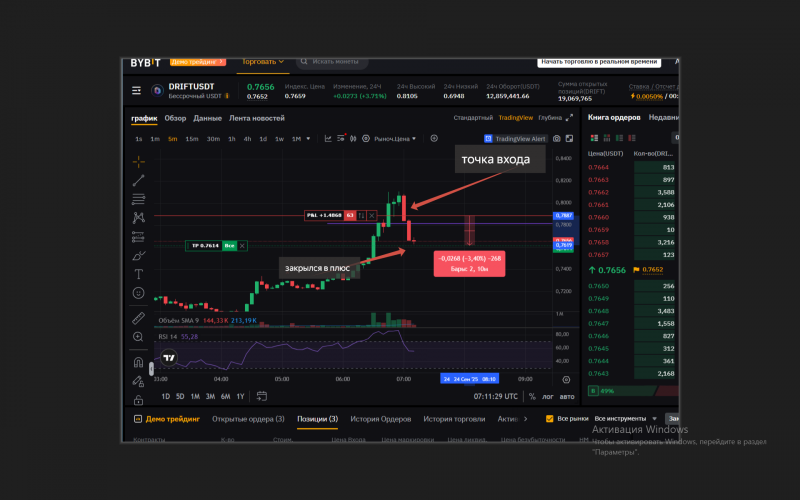
Task: Reverse position arrows on PnL label
Action: [361, 215]
